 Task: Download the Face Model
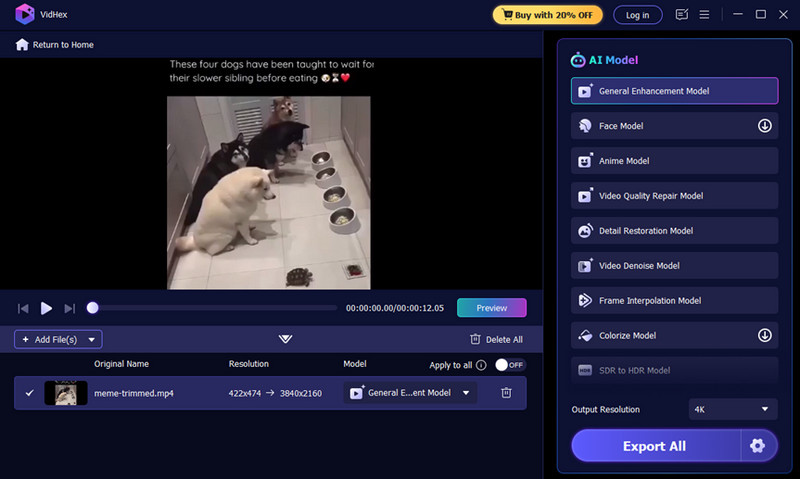[764, 126]
